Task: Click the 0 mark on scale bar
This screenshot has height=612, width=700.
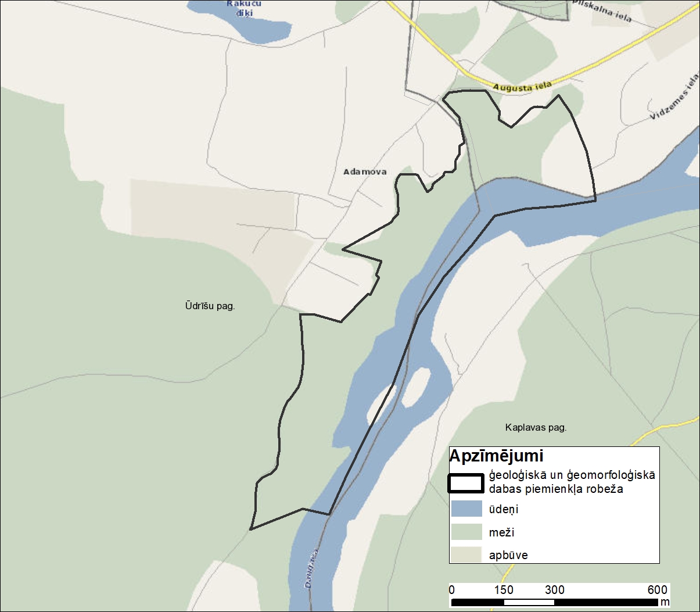Action: [x=452, y=590]
